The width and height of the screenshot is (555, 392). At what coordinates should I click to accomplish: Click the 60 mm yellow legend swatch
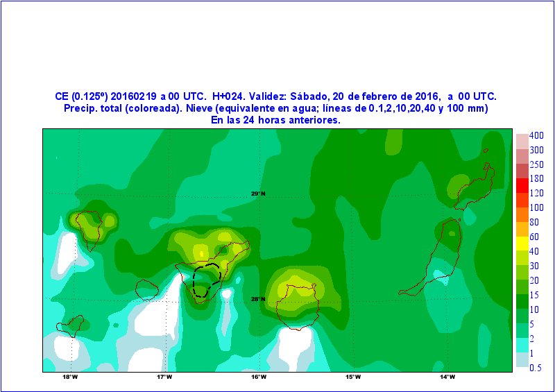(x=522, y=243)
